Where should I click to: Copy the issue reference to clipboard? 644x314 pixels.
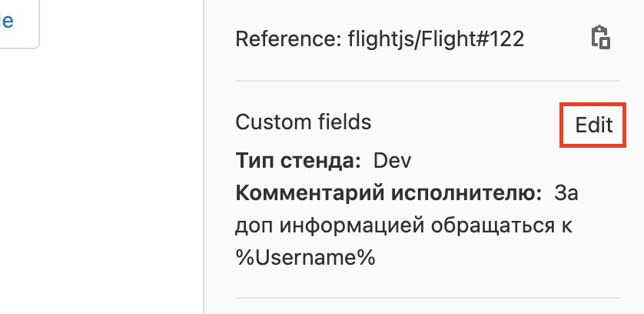point(600,38)
